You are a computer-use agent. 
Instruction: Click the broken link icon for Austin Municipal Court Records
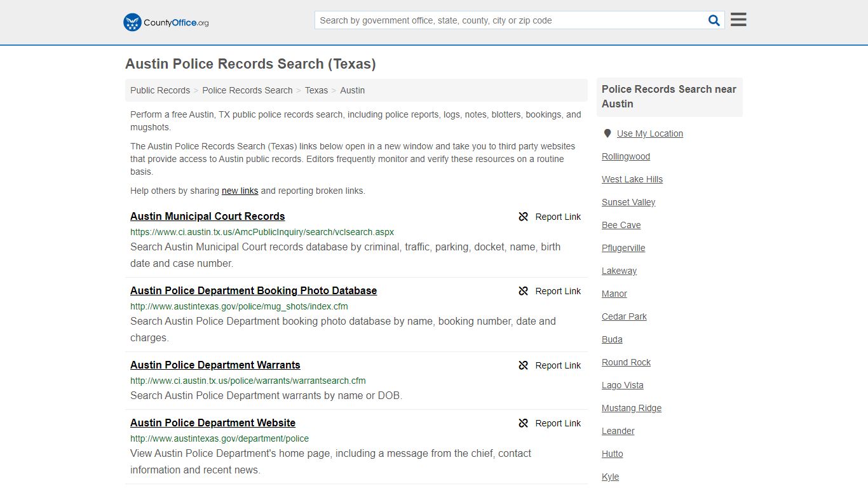click(x=524, y=217)
